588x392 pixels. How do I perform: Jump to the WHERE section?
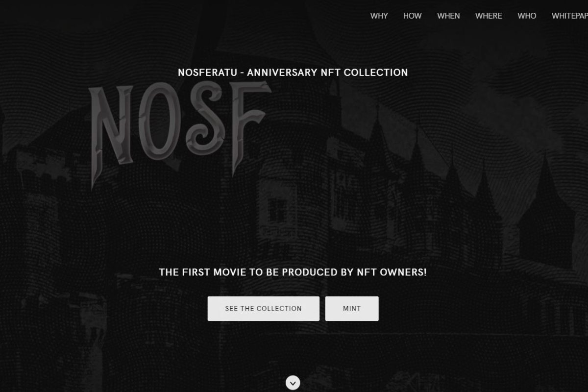pyautogui.click(x=489, y=16)
